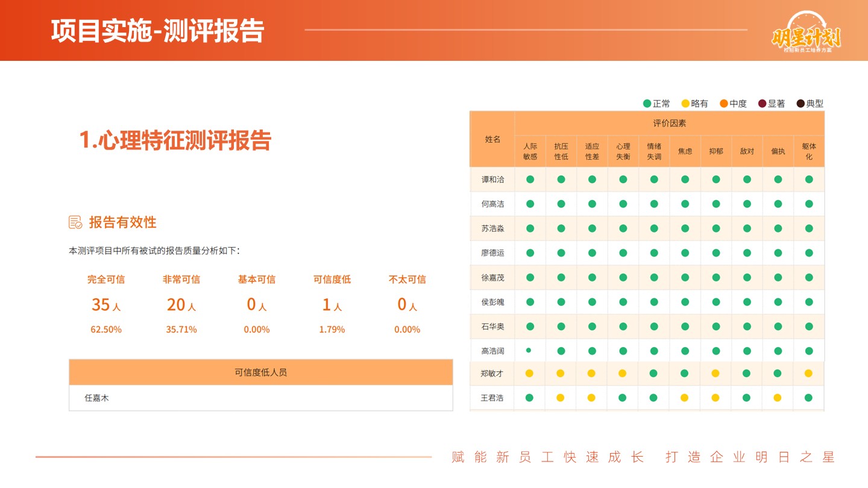The image size is (868, 488).
Task: Select the 任嘉木 row
Action: (260, 398)
